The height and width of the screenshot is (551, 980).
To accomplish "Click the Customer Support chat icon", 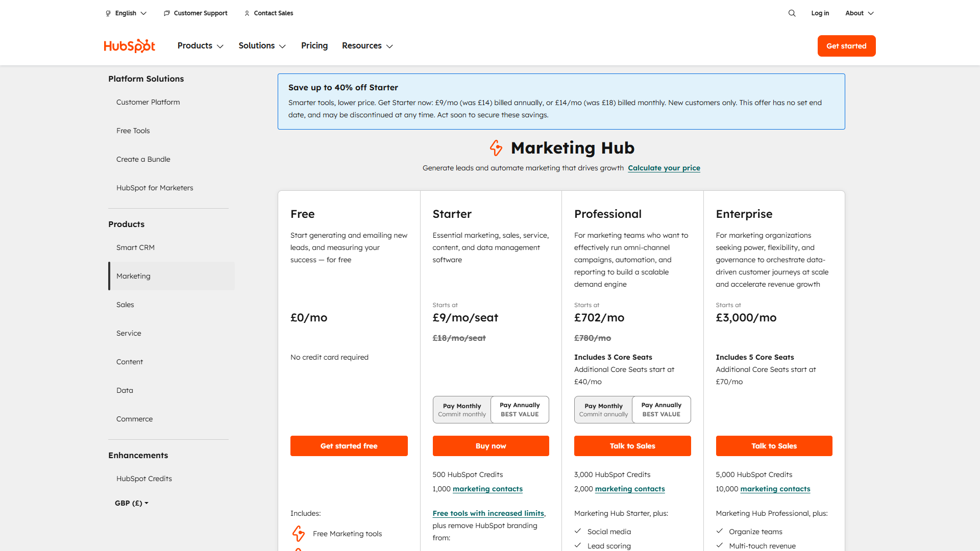I will [x=166, y=13].
